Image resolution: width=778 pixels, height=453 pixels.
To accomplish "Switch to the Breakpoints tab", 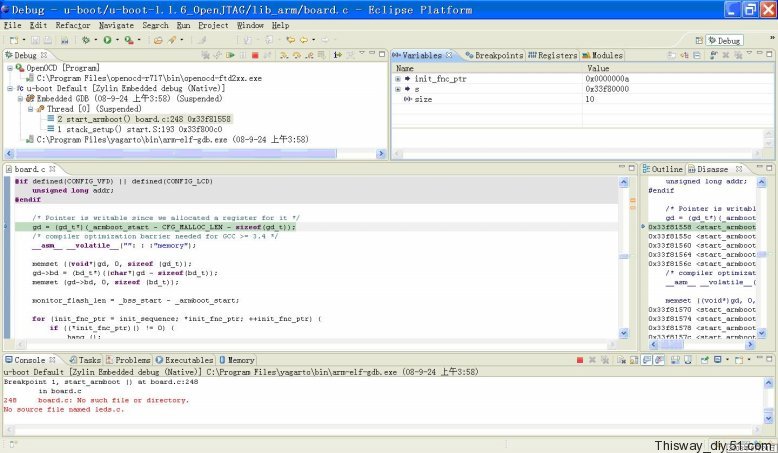I will tap(494, 56).
